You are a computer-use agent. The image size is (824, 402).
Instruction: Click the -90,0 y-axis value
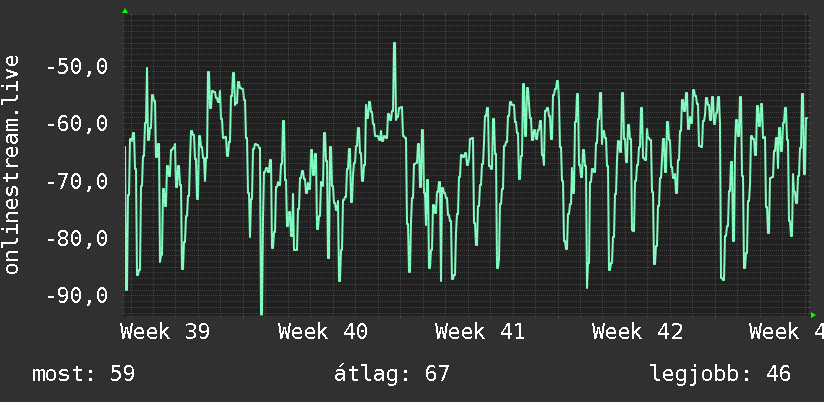pos(77,296)
